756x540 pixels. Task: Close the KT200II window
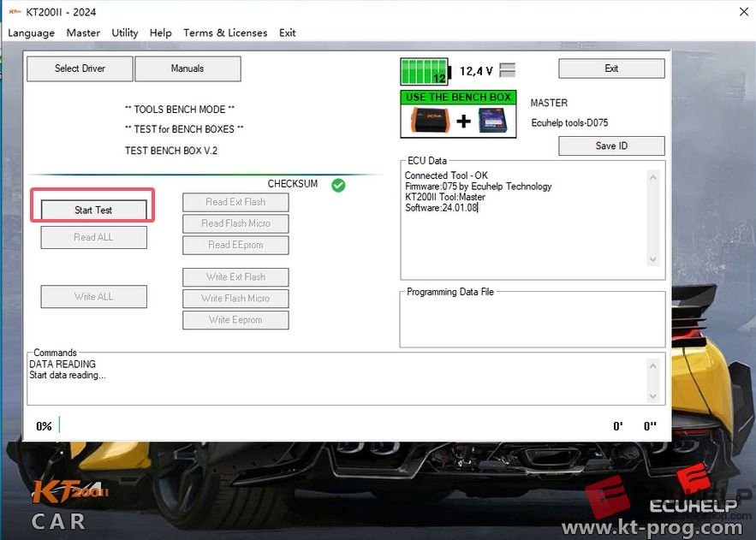[x=744, y=12]
